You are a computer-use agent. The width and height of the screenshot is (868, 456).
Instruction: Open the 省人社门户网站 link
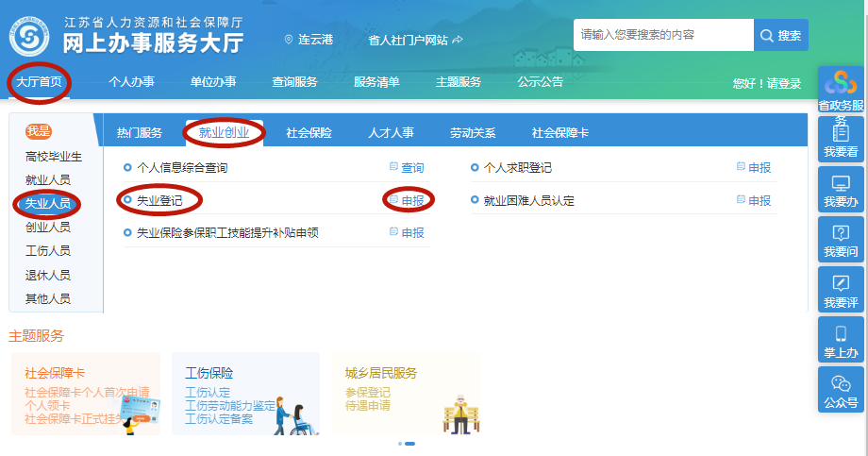(x=414, y=40)
